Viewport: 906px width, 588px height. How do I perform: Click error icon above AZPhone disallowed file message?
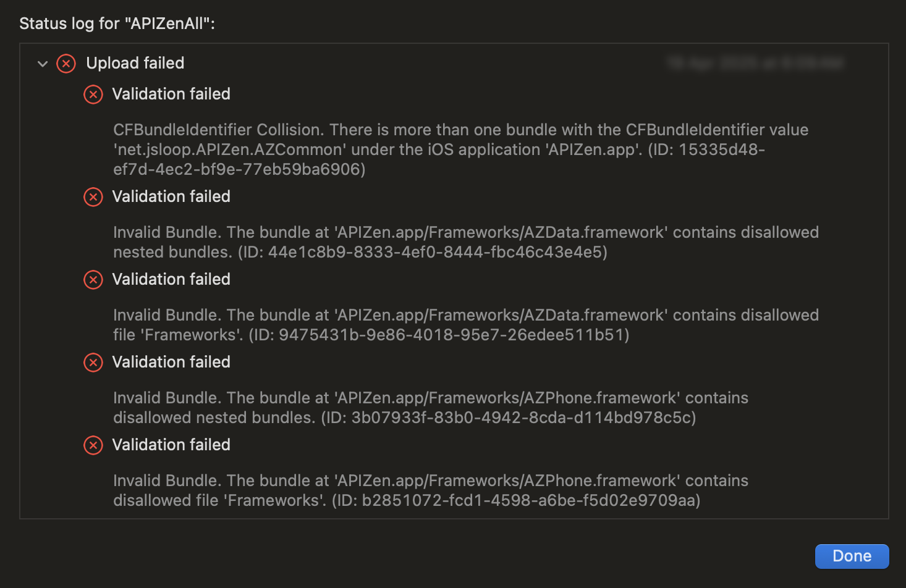point(93,445)
